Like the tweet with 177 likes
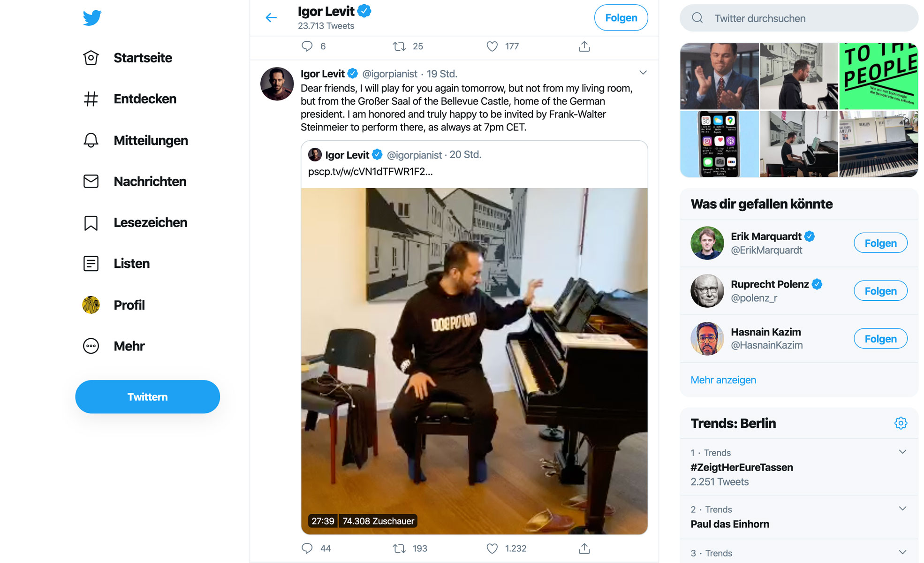Screen dimensions: 924x563 (492, 46)
